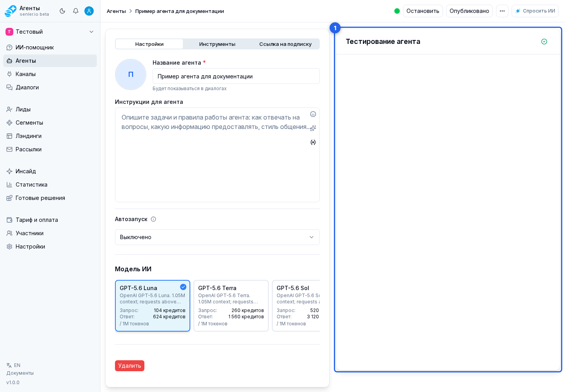Open more options ellipsis menu

(x=502, y=11)
